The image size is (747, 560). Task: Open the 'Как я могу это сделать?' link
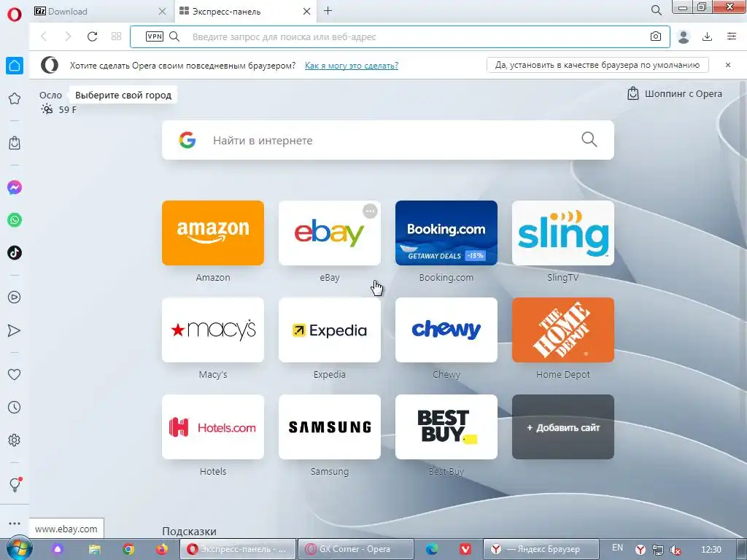[352, 65]
